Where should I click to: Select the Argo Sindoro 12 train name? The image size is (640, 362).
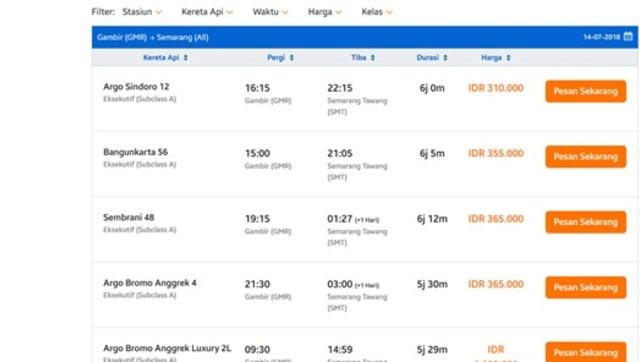[136, 87]
